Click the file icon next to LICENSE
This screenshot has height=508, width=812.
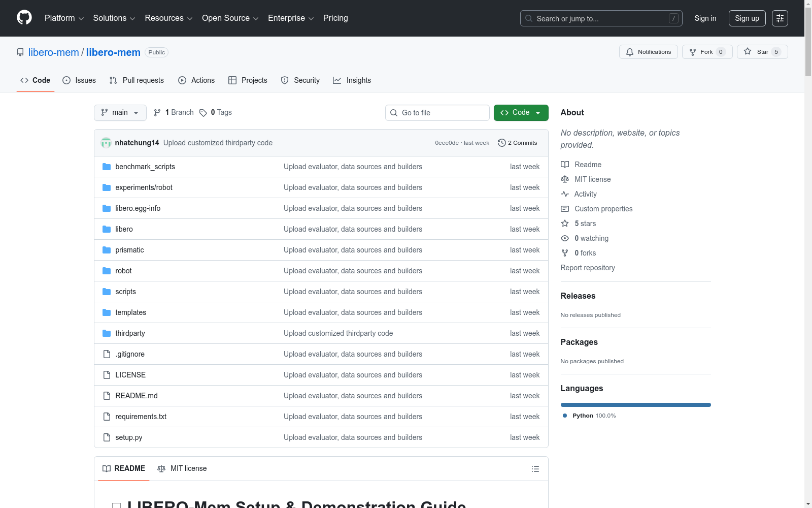point(107,375)
